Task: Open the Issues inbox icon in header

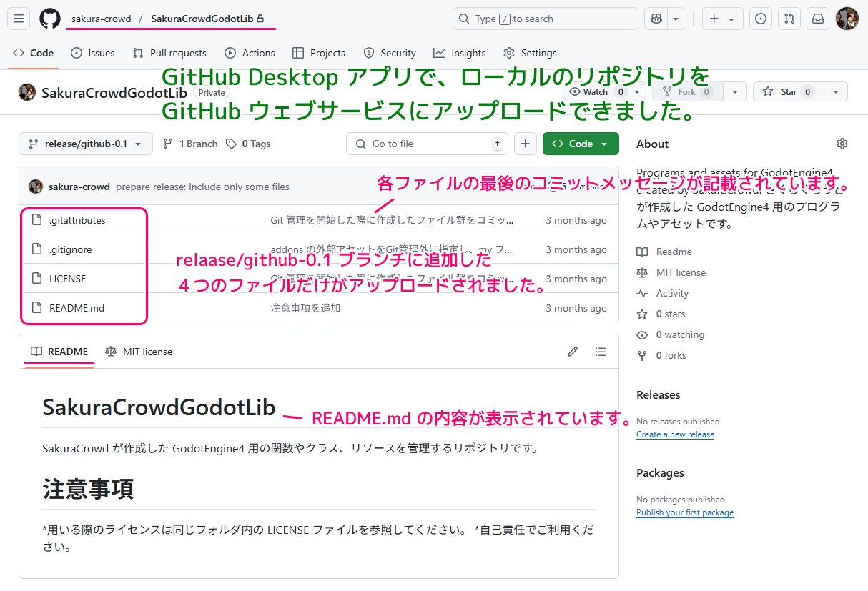Action: (x=761, y=19)
